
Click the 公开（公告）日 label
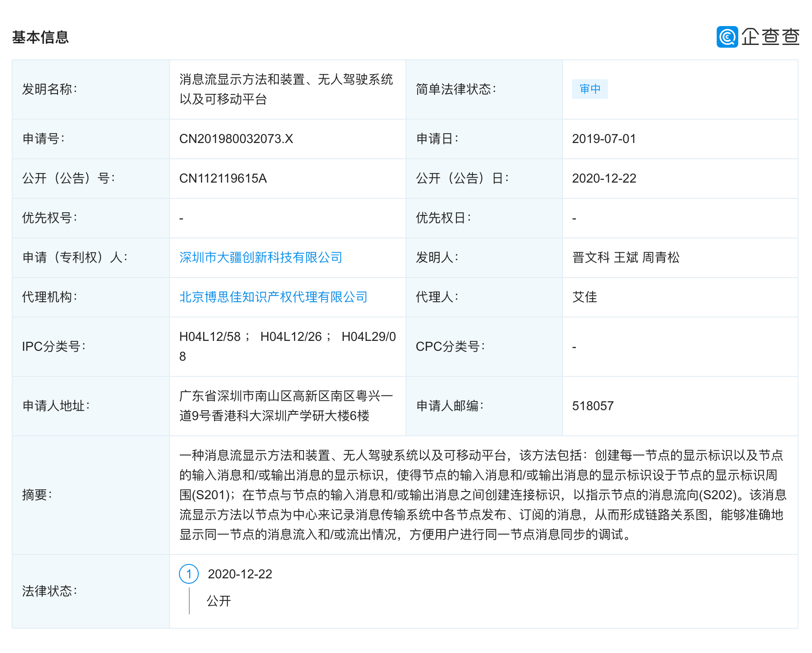tap(462, 179)
